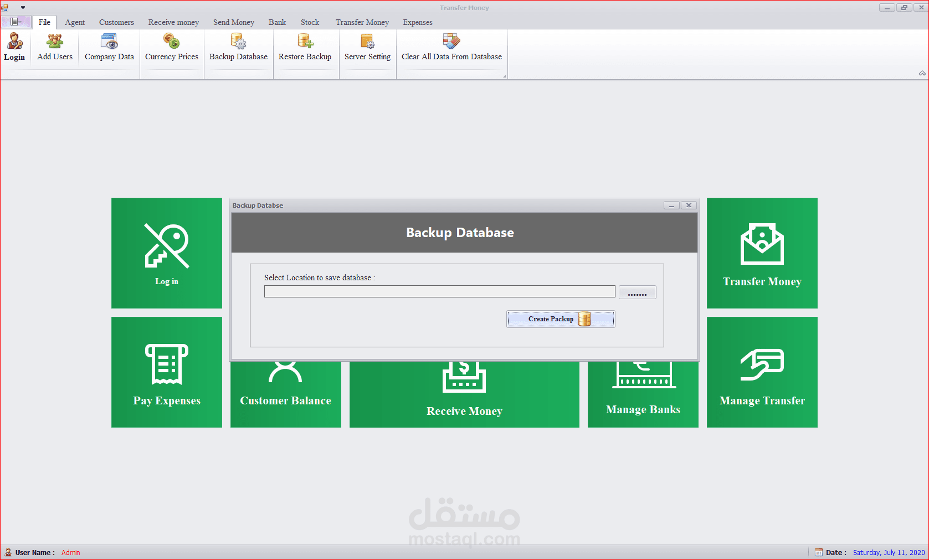The image size is (929, 560).
Task: Click the ribbon group dialog launcher corner
Action: click(504, 76)
